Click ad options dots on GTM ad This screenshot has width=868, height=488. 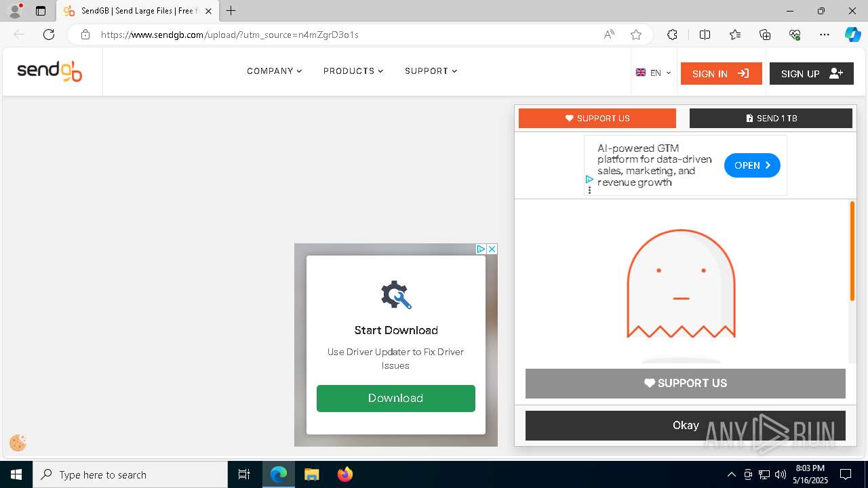[589, 190]
